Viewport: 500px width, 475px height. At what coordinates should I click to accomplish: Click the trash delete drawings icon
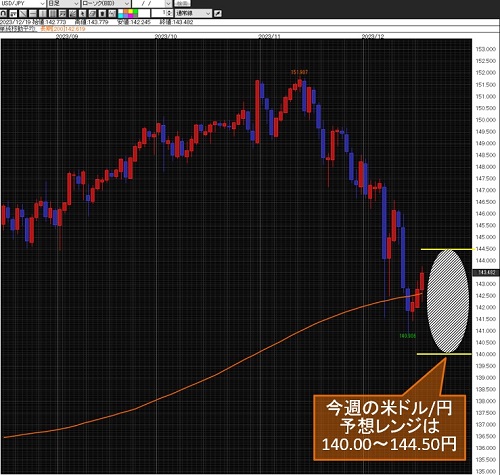[102, 13]
